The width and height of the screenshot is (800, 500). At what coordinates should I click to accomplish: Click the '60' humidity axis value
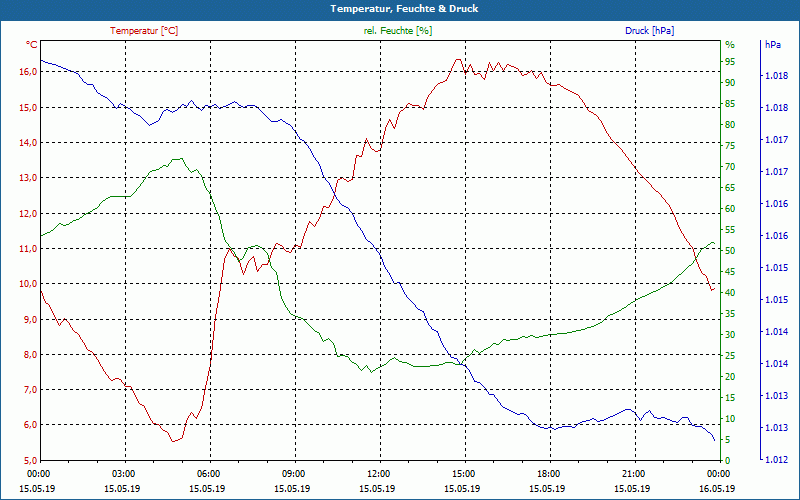click(730, 209)
